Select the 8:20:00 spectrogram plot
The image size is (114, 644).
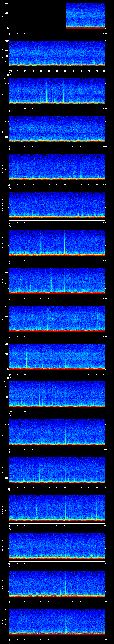pyautogui.click(x=57, y=432)
